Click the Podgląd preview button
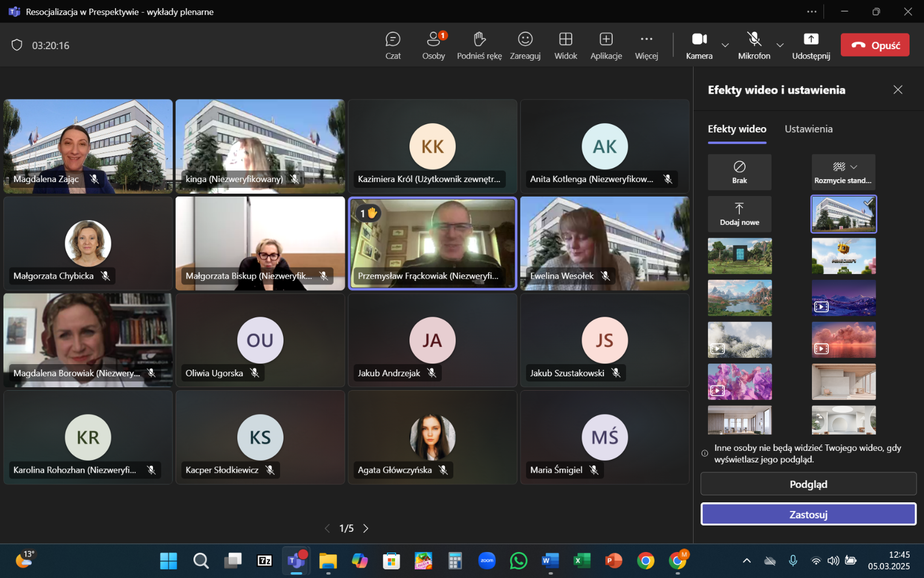The image size is (924, 578). [x=808, y=484]
